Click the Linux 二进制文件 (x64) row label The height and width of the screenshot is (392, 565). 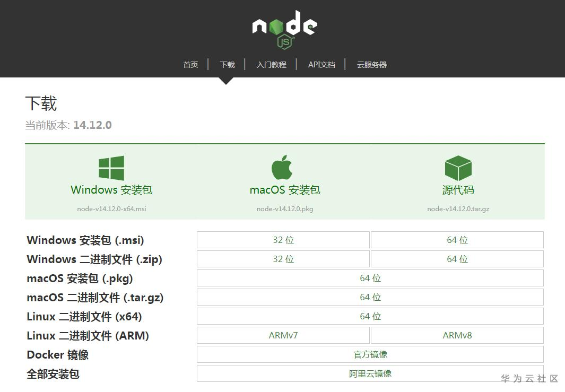84,317
